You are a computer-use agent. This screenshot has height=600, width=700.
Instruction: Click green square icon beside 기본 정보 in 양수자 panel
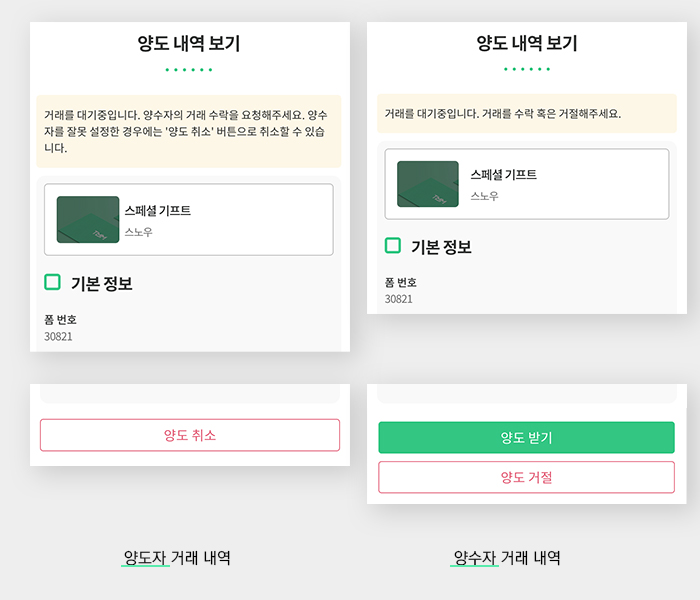[x=393, y=246]
